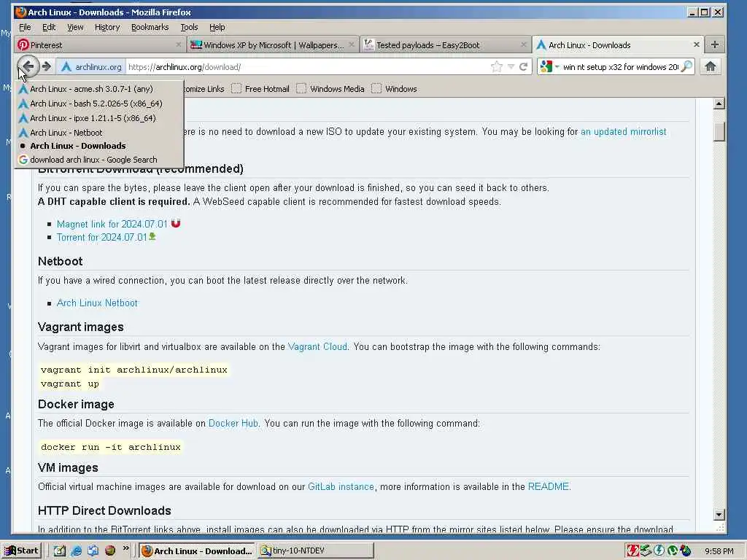Close the Pinterest tab

(x=178, y=44)
